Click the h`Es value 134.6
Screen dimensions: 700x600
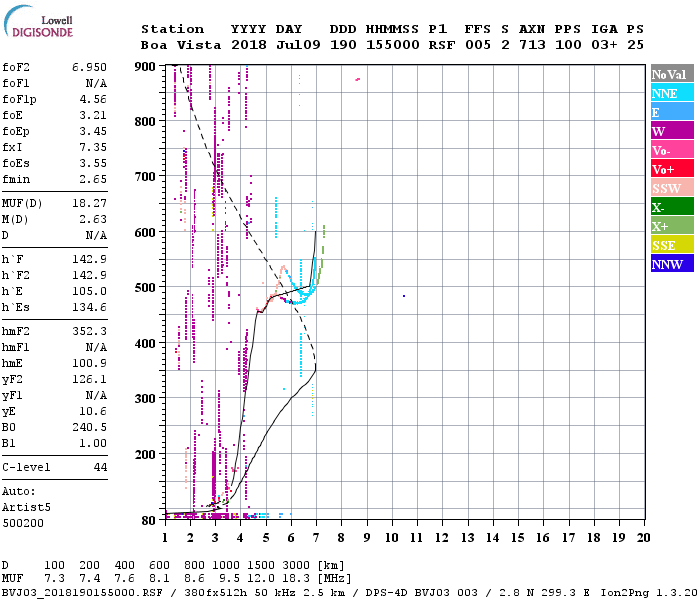point(90,307)
